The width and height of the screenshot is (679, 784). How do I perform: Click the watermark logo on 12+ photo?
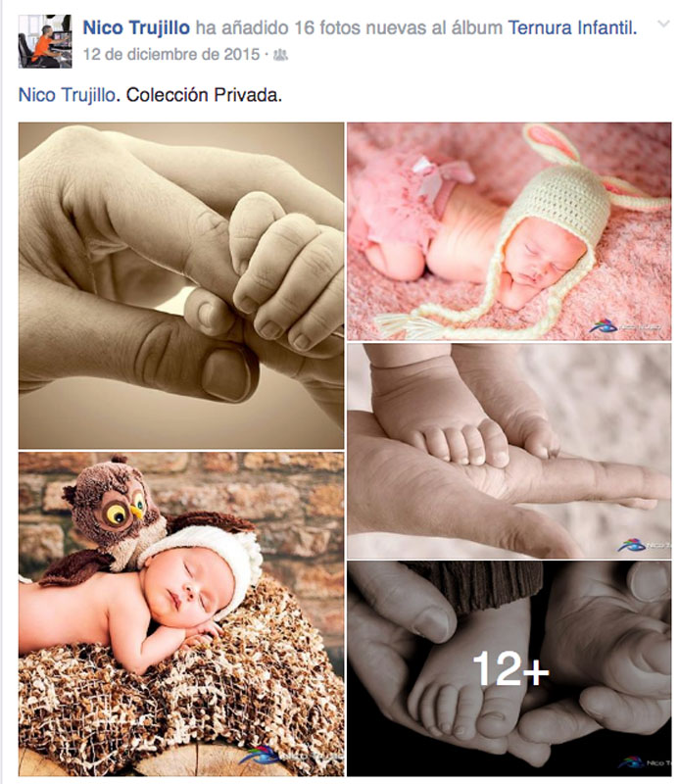pyautogui.click(x=644, y=762)
